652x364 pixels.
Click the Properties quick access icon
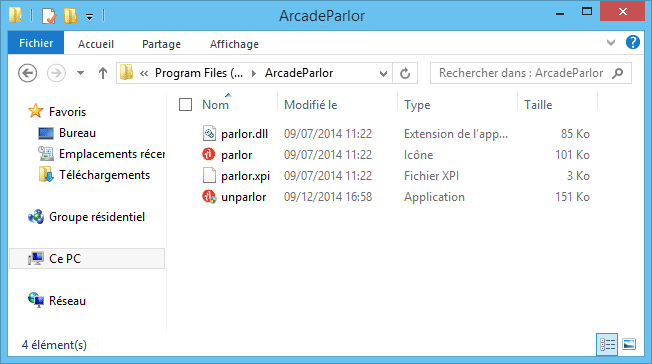point(49,16)
